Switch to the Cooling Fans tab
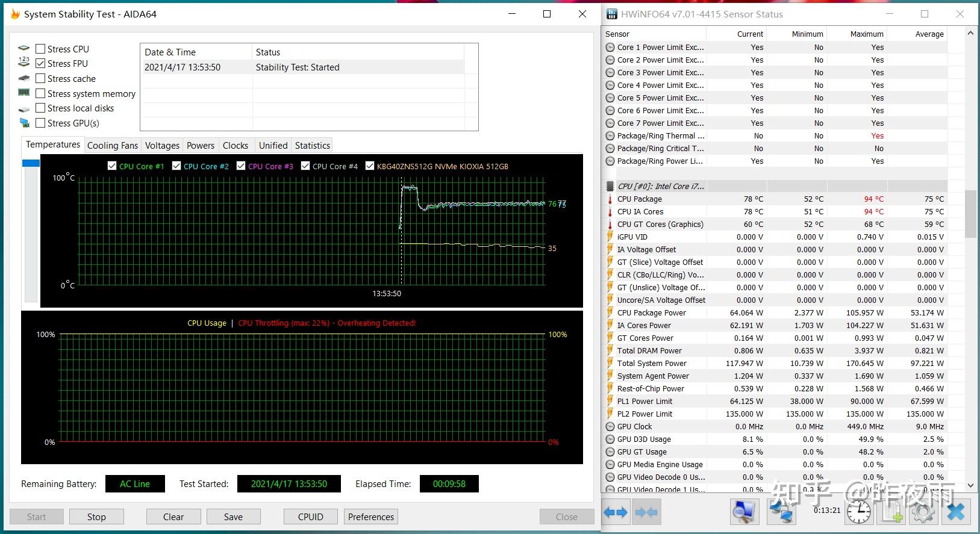 tap(113, 146)
